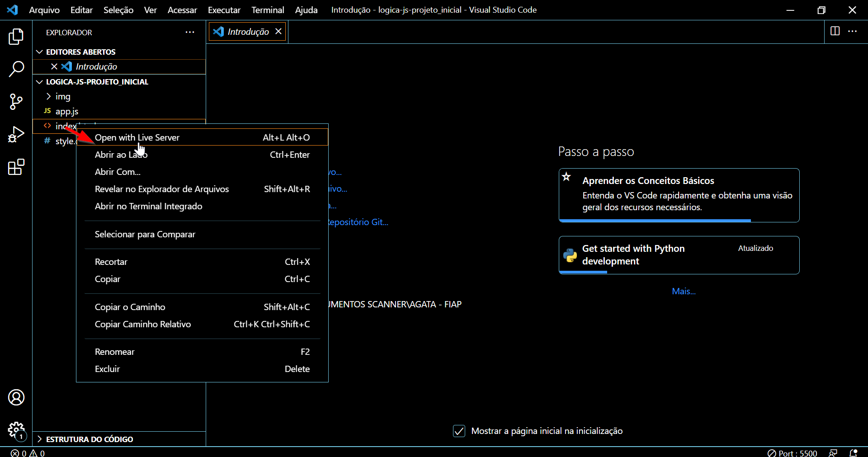The height and width of the screenshot is (457, 868).
Task: Open the Terminal menu
Action: click(x=268, y=10)
